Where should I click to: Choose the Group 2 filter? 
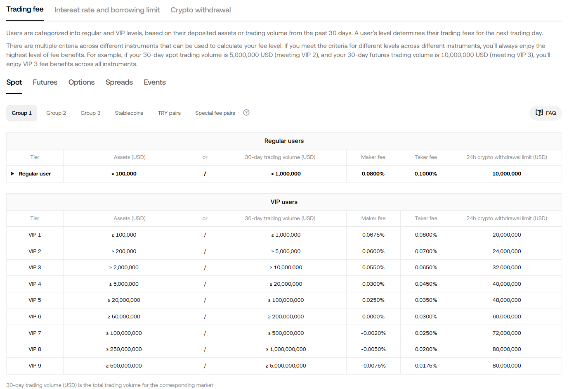coord(56,113)
